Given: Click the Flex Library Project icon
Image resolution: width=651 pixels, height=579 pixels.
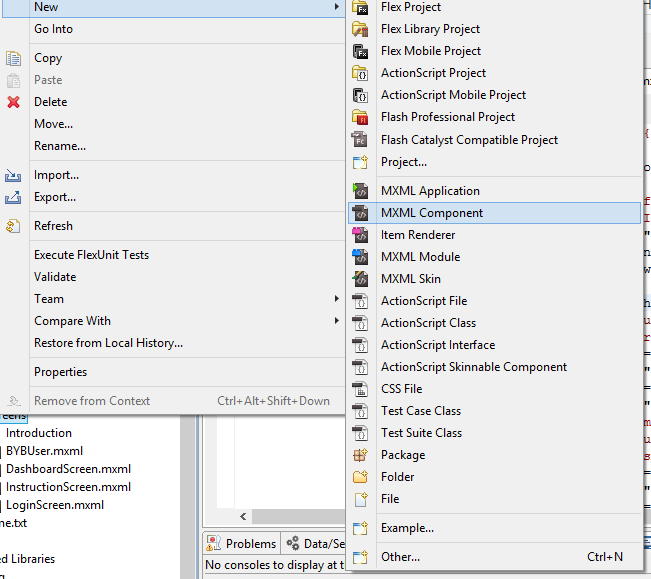Looking at the screenshot, I should tap(360, 29).
